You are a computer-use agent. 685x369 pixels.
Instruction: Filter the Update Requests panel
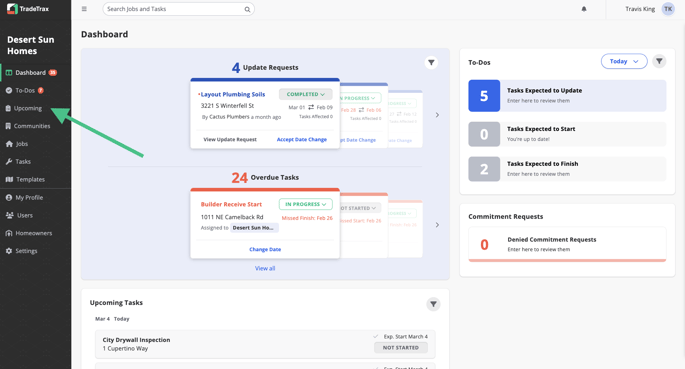pos(431,62)
